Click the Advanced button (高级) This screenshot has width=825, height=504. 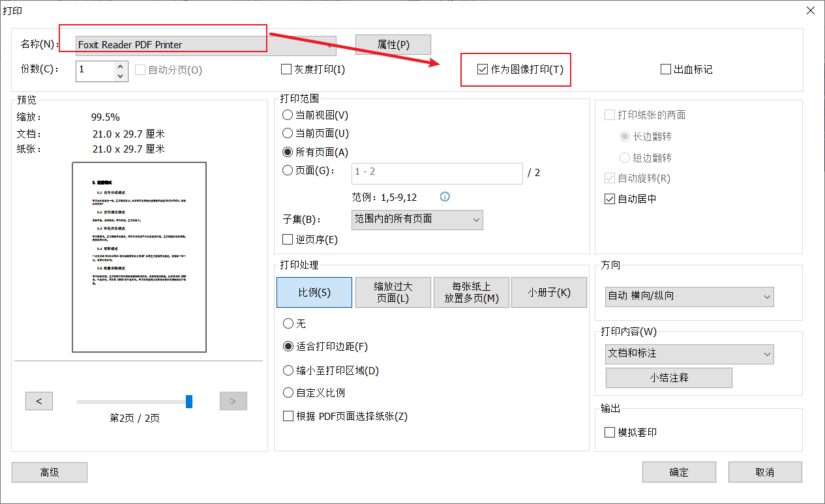[50, 473]
